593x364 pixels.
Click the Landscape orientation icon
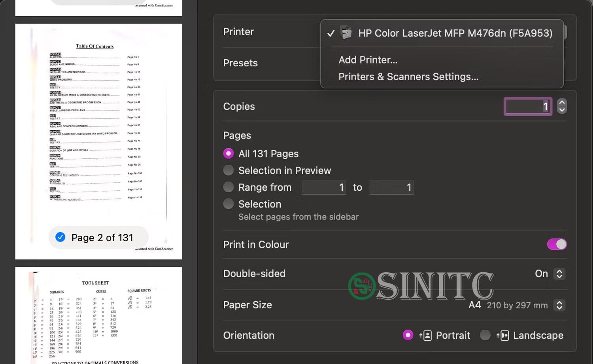(502, 336)
